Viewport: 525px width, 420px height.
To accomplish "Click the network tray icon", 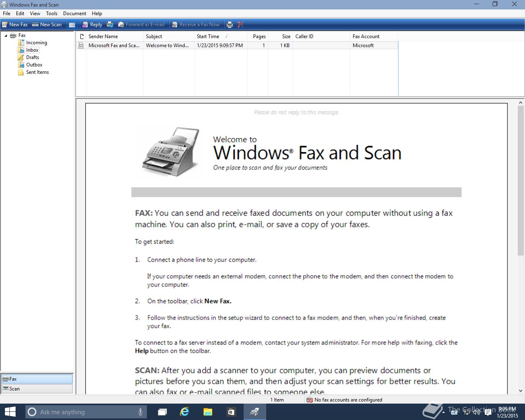I will (466, 412).
